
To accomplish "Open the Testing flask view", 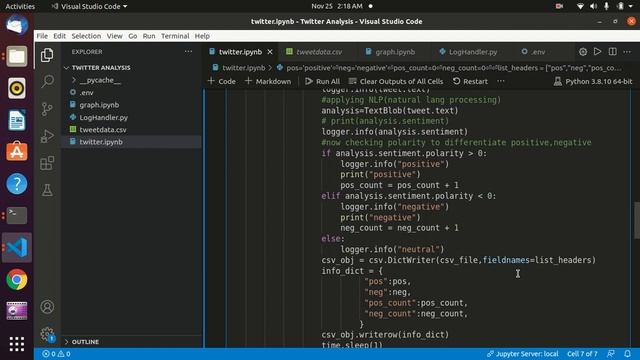I will tap(47, 190).
